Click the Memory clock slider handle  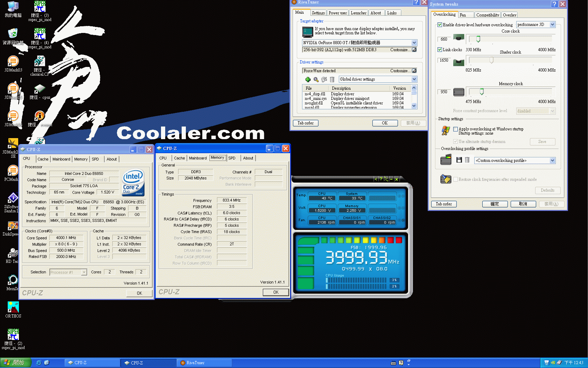pyautogui.click(x=482, y=91)
